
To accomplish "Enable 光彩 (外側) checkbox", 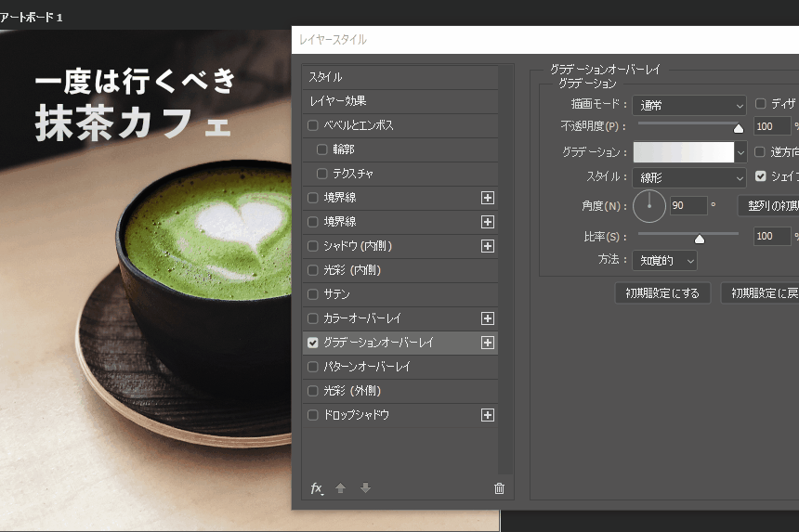I will coord(313,391).
